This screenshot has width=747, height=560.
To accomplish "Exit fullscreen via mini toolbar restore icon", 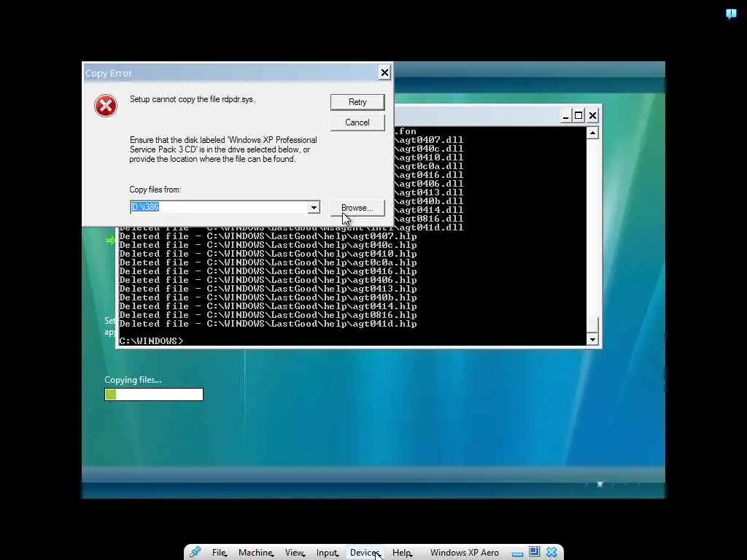I will [534, 551].
